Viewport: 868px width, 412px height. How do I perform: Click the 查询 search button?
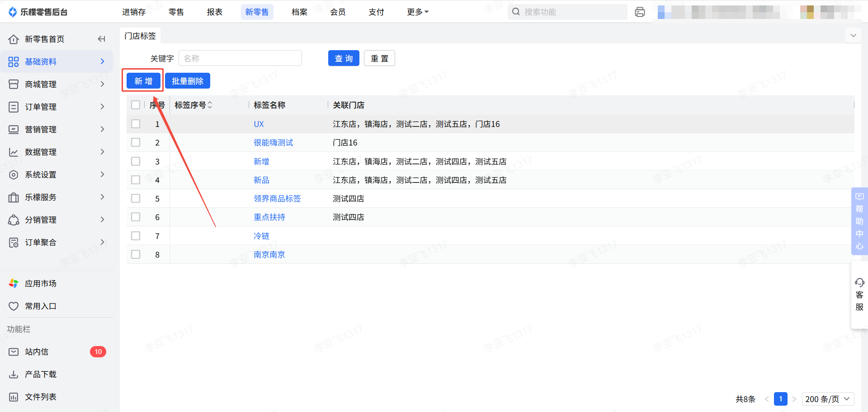coord(344,58)
